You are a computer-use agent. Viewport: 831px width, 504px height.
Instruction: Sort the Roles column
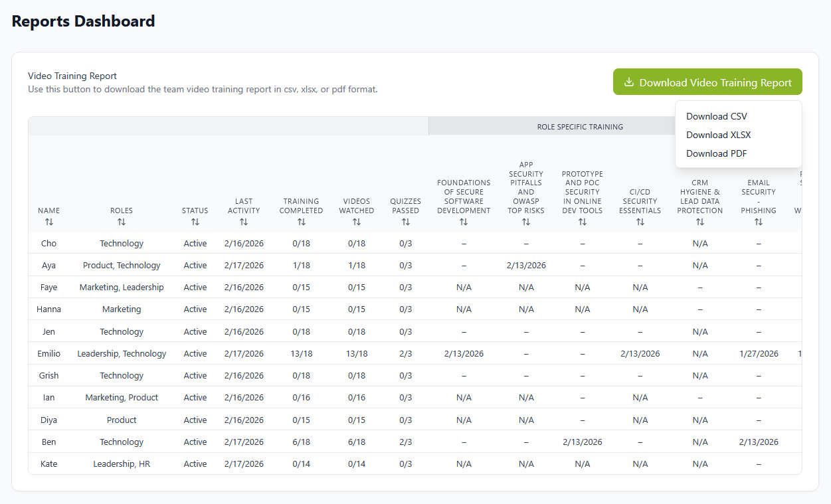(122, 222)
